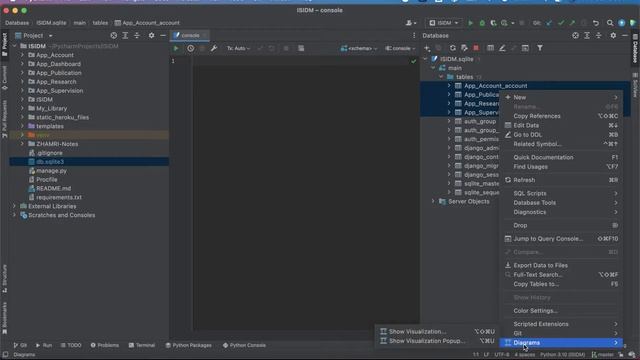Choose Copy Tables to... menu item
640x360 pixels.
pos(562,284)
